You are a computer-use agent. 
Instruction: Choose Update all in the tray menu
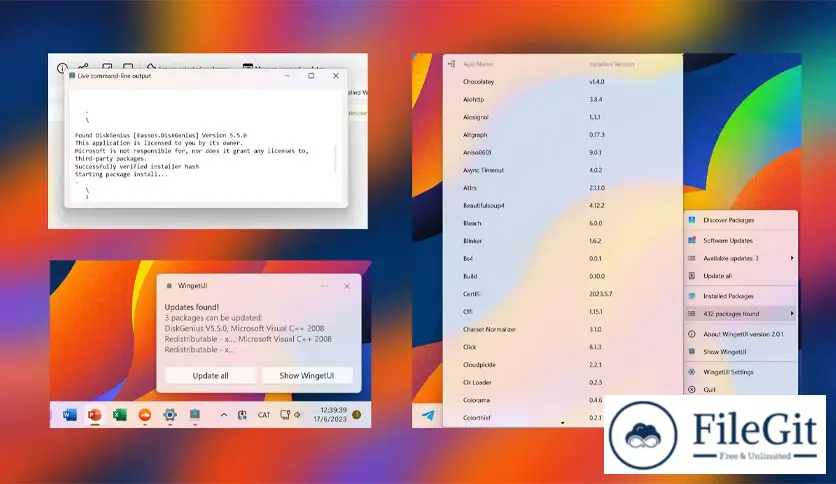(741, 276)
